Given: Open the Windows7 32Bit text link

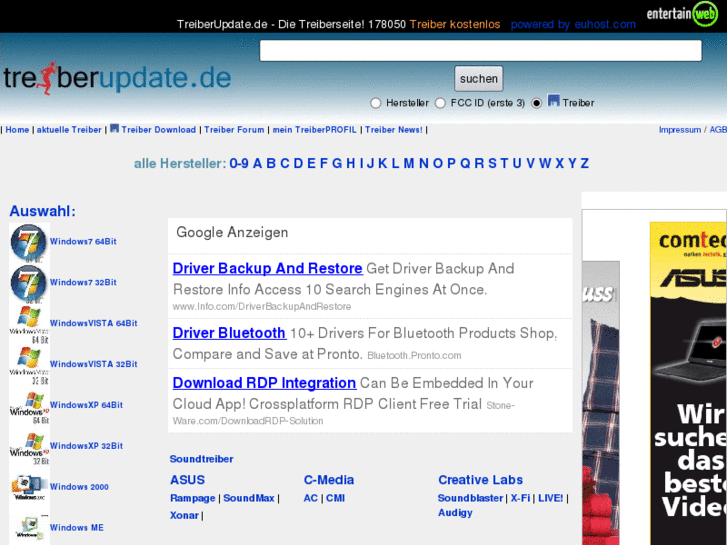Looking at the screenshot, I should pyautogui.click(x=83, y=282).
